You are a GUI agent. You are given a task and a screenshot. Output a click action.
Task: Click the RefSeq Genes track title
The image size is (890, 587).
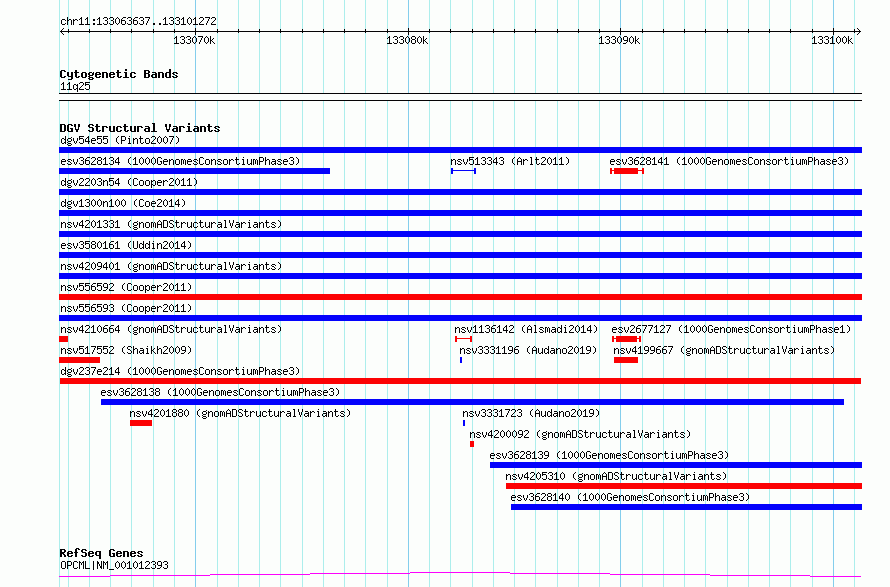(x=101, y=553)
